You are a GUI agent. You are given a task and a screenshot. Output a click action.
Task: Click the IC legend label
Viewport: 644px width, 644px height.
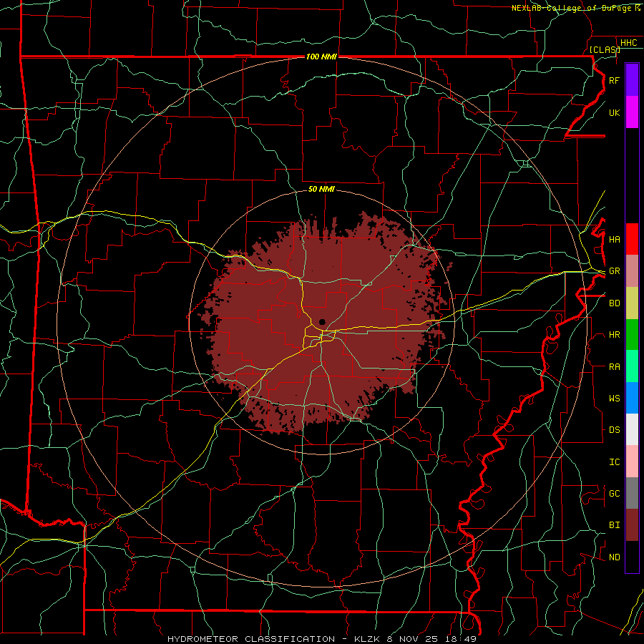coord(614,462)
